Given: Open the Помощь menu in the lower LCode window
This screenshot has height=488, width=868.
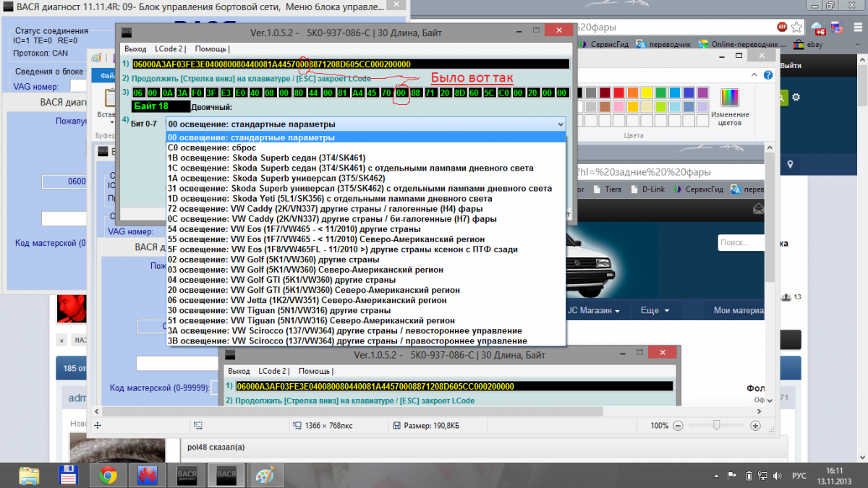Looking at the screenshot, I should click(x=316, y=371).
